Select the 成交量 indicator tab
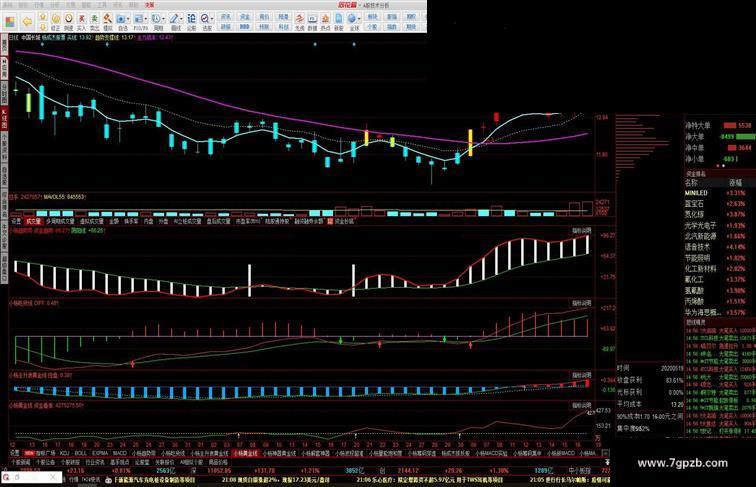 pyautogui.click(x=33, y=221)
